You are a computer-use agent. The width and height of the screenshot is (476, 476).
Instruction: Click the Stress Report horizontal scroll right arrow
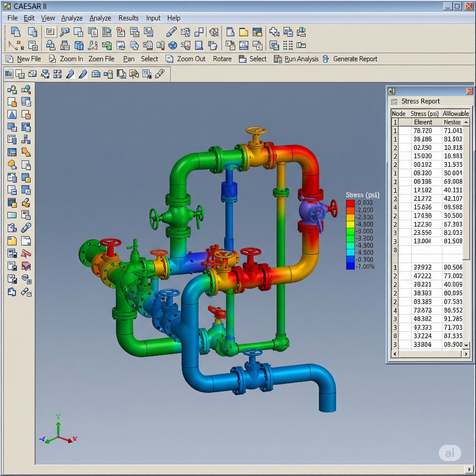point(466,354)
